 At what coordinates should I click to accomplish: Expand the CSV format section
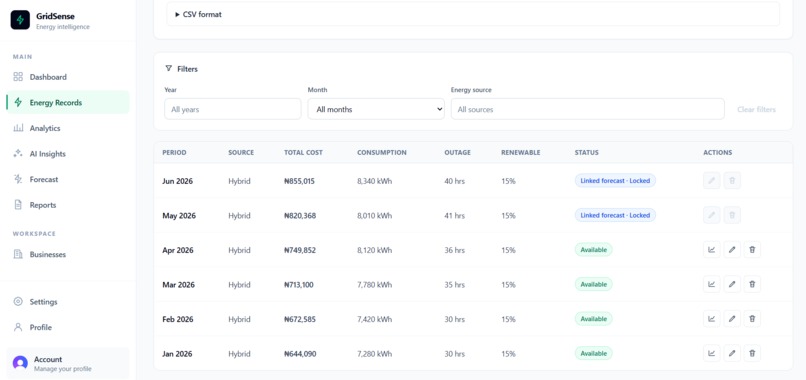coord(473,14)
